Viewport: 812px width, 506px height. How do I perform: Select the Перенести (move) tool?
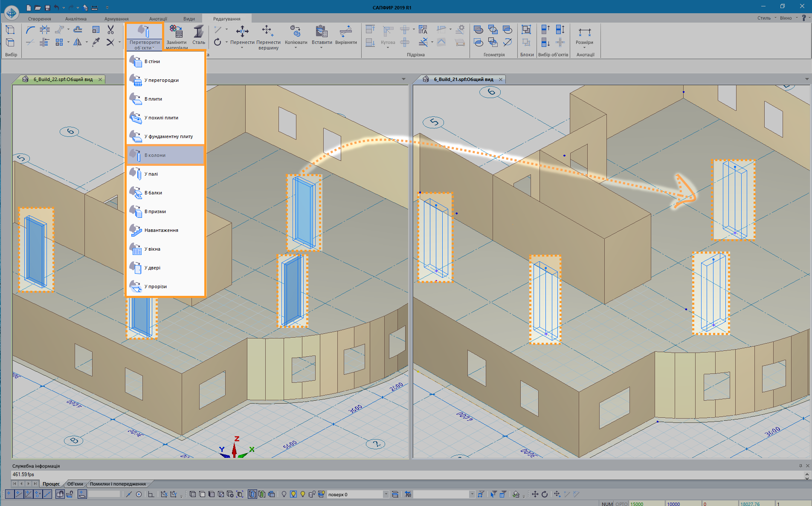pyautogui.click(x=242, y=32)
